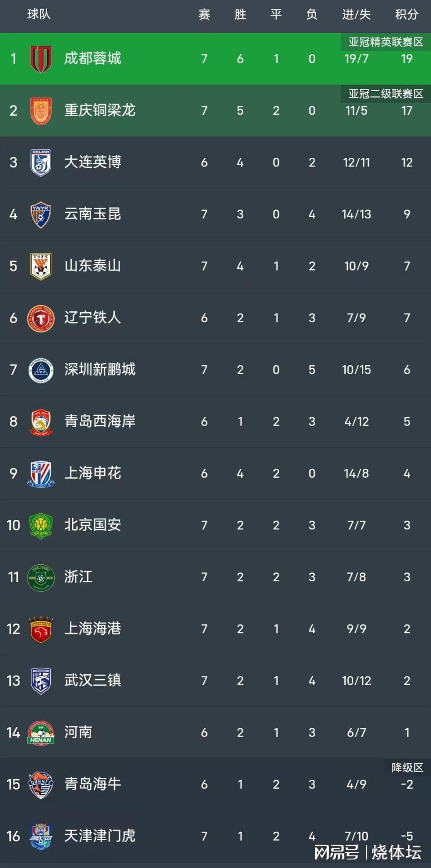This screenshot has height=868, width=431.
Task: Select the Yunnan Yukun (云南玉昆) team crest
Action: click(41, 214)
